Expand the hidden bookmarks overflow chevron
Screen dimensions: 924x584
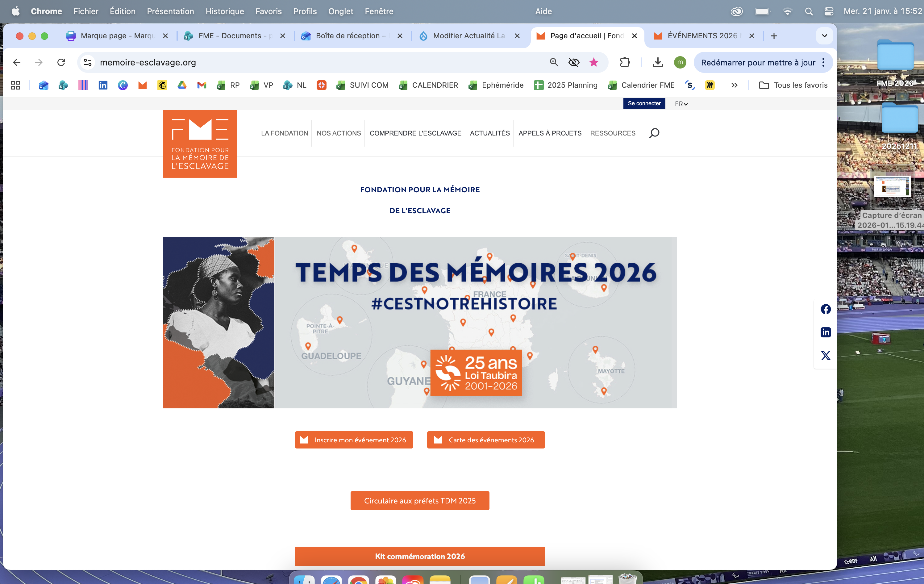click(734, 85)
